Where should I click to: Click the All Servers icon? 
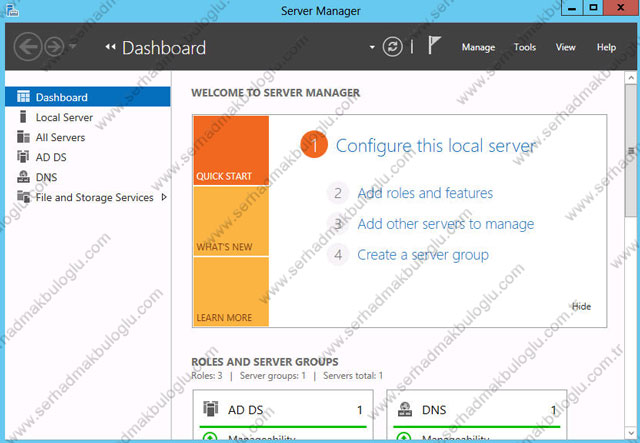[x=23, y=137]
